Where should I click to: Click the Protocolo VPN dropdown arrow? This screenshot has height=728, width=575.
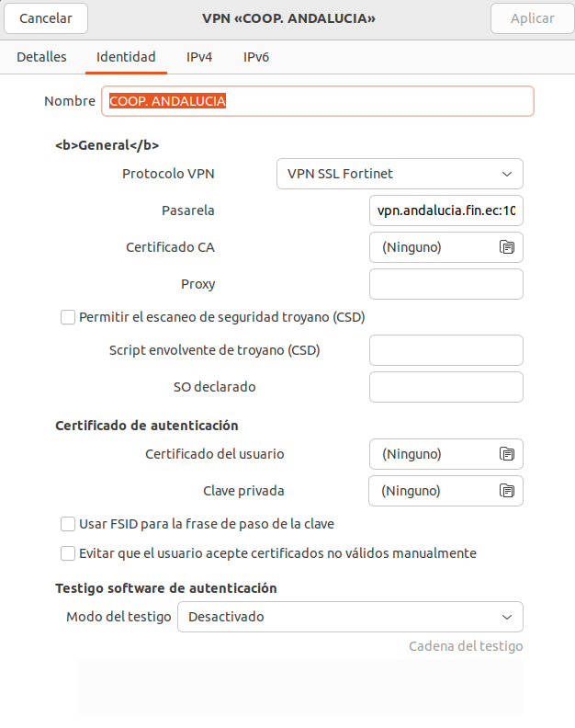(x=507, y=174)
